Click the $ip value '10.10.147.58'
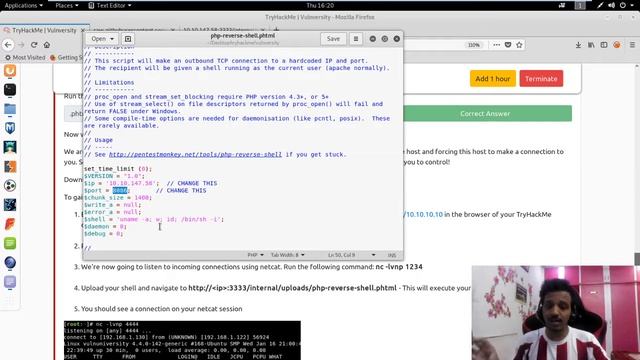 point(131,183)
